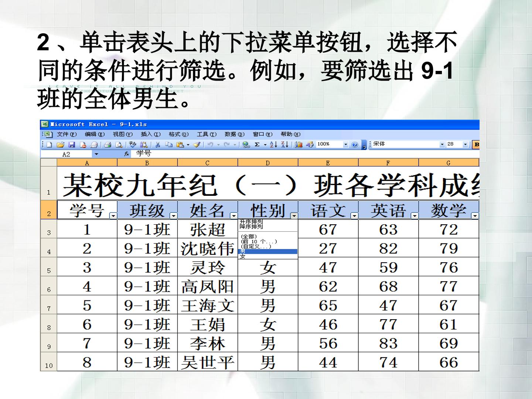Viewport: 532px width, 399px height.
Task: Click the fx insert function icon
Action: [x=127, y=154]
